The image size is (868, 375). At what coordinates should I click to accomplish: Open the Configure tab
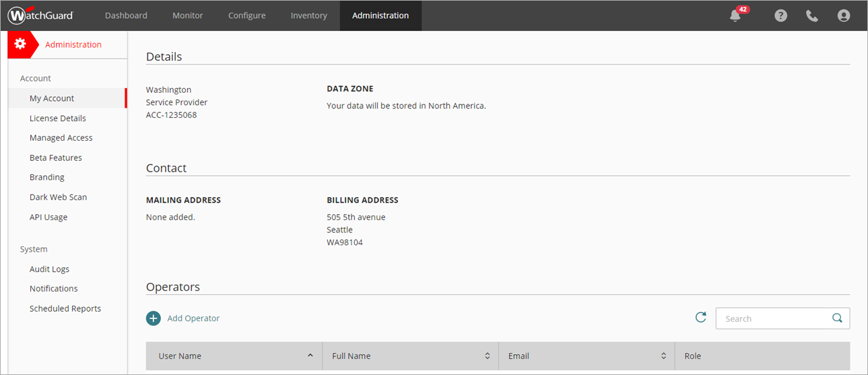(x=246, y=15)
